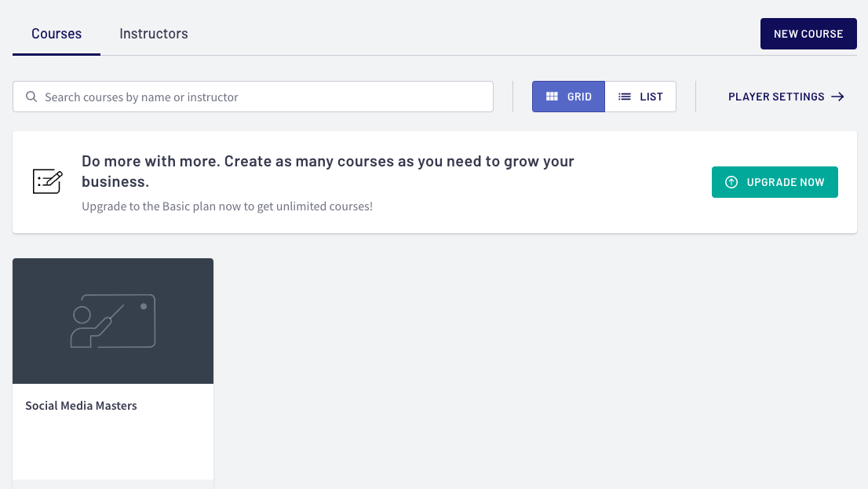Click the instructor whiteboard placeholder icon
Image resolution: width=868 pixels, height=489 pixels.
pos(113,321)
